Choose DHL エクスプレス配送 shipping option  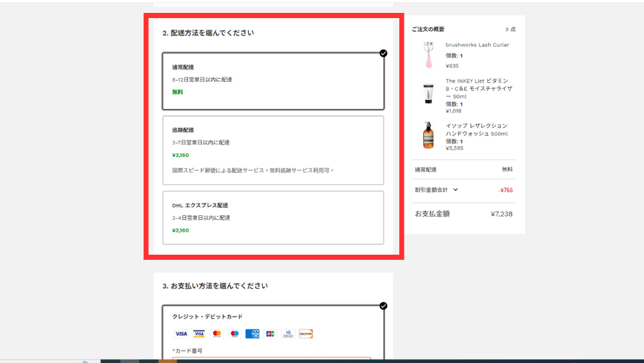click(273, 218)
